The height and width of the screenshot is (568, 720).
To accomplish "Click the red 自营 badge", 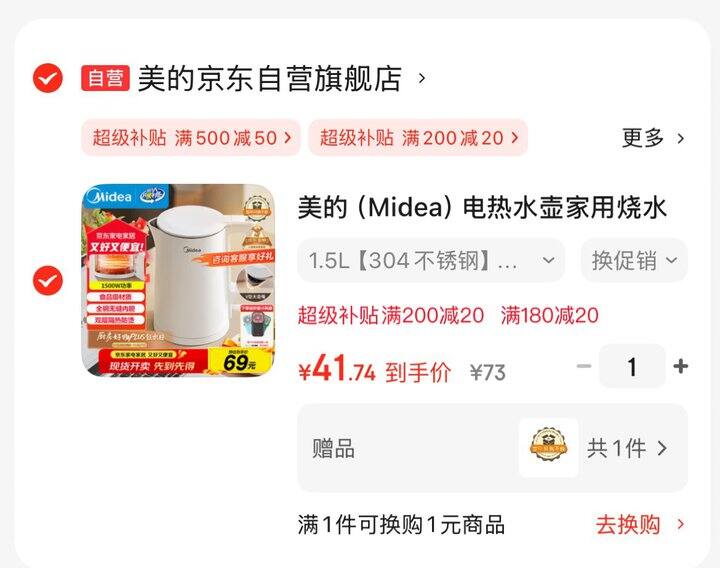I will (x=105, y=78).
